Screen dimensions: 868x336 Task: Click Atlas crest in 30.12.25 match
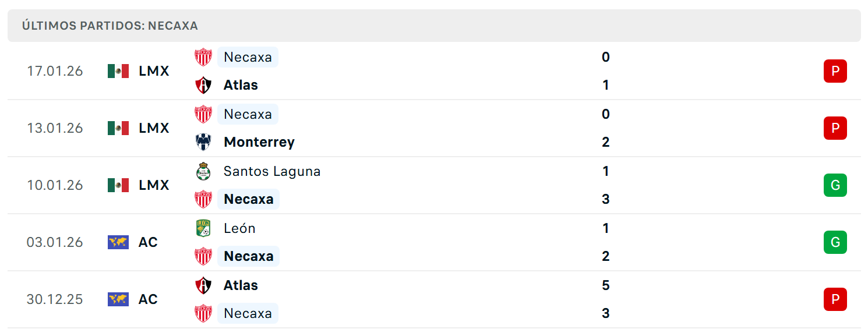(203, 285)
